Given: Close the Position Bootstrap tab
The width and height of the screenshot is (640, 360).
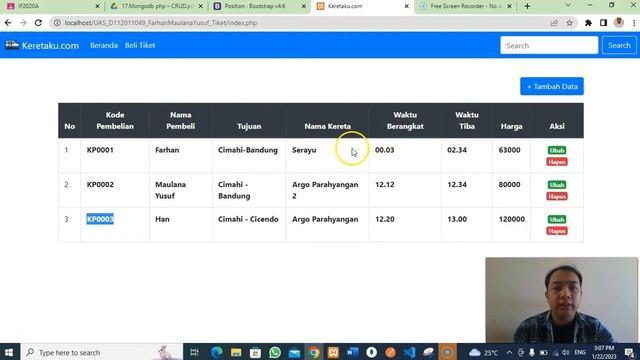Looking at the screenshot, I should coord(304,6).
